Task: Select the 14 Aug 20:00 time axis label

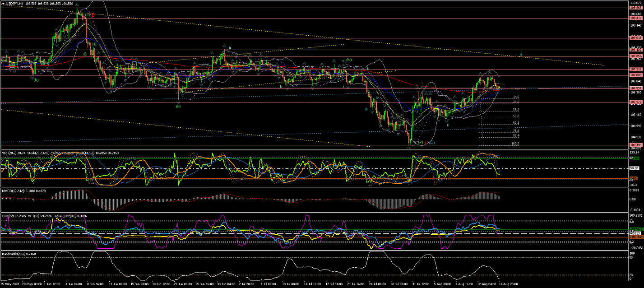Action: coord(507,285)
